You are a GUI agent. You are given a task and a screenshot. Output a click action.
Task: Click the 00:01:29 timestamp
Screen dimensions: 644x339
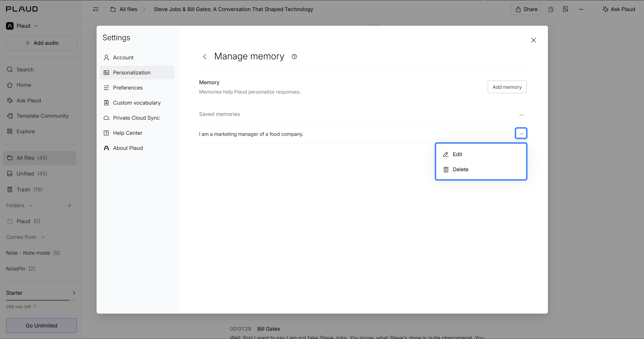click(x=240, y=329)
